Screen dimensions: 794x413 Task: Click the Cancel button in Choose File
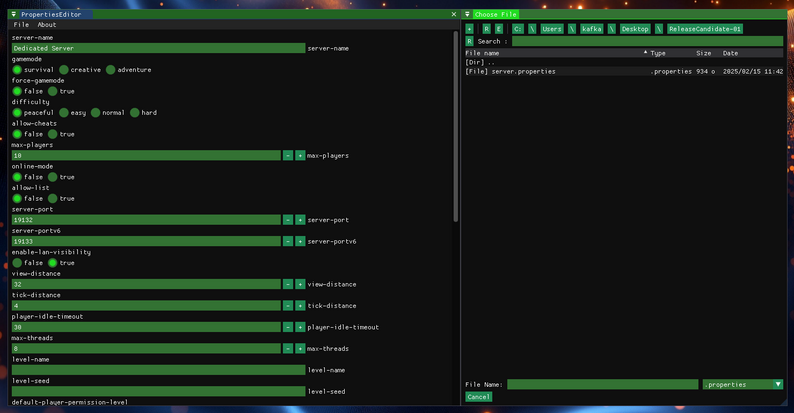tap(479, 397)
